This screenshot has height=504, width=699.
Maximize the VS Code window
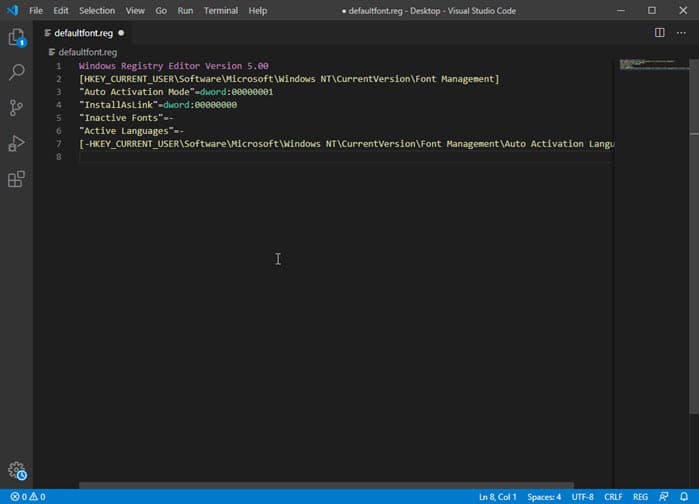pyautogui.click(x=652, y=10)
